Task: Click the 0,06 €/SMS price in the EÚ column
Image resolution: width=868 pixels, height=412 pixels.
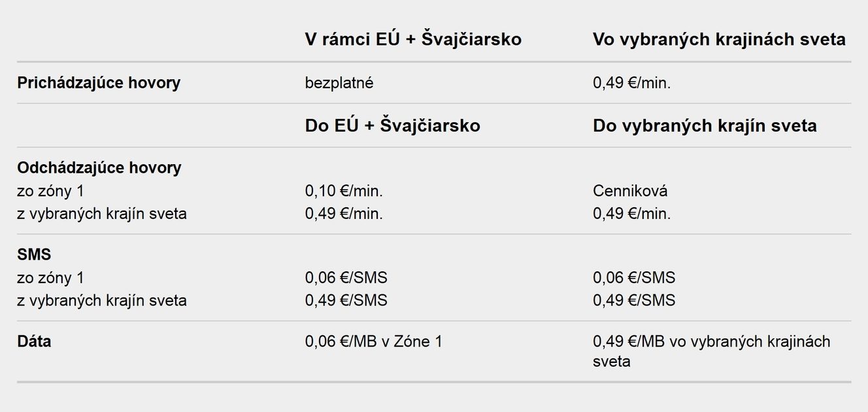Action: pos(346,278)
